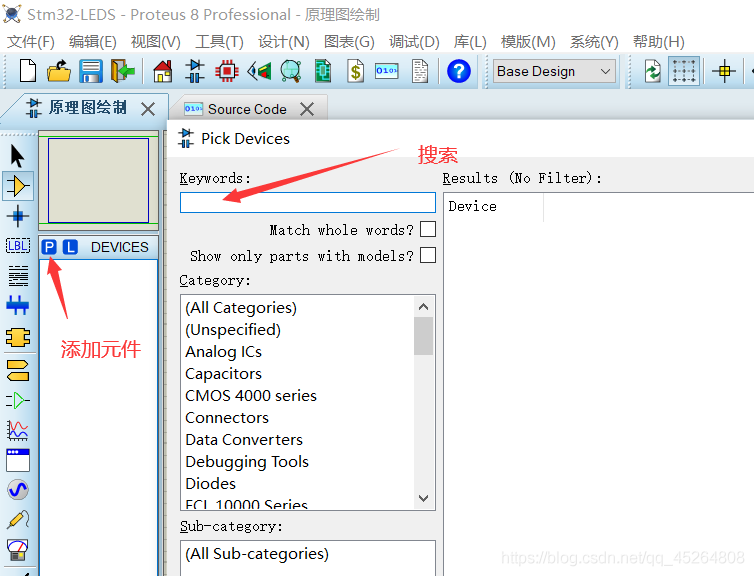The height and width of the screenshot is (576, 754).
Task: Click Source Code toolbar icon
Action: [x=387, y=71]
